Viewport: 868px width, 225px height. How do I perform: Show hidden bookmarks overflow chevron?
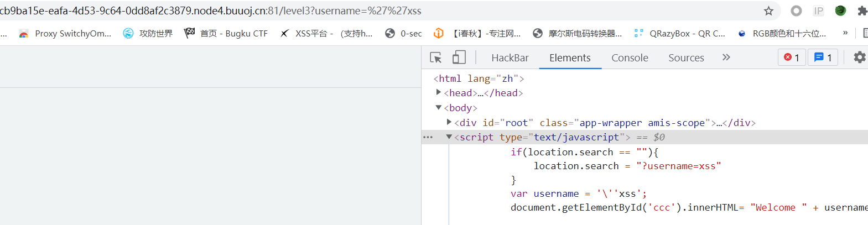(845, 33)
